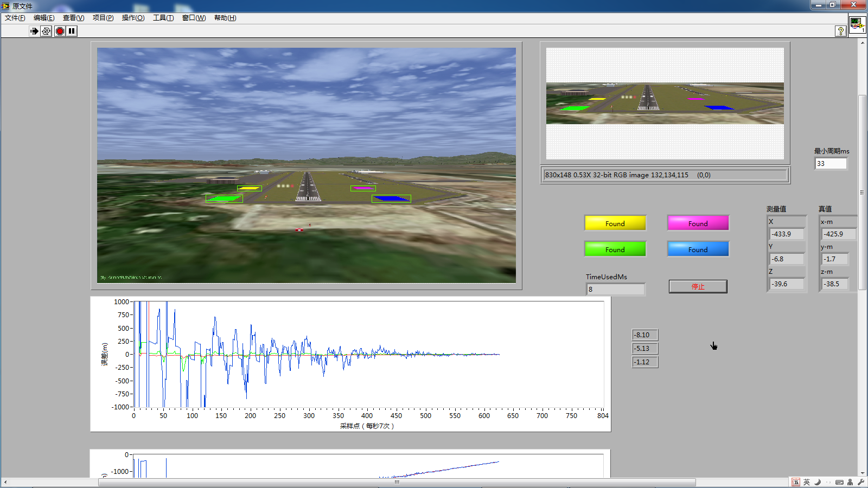
Task: Click the measured Y value -6.8
Action: (x=787, y=259)
